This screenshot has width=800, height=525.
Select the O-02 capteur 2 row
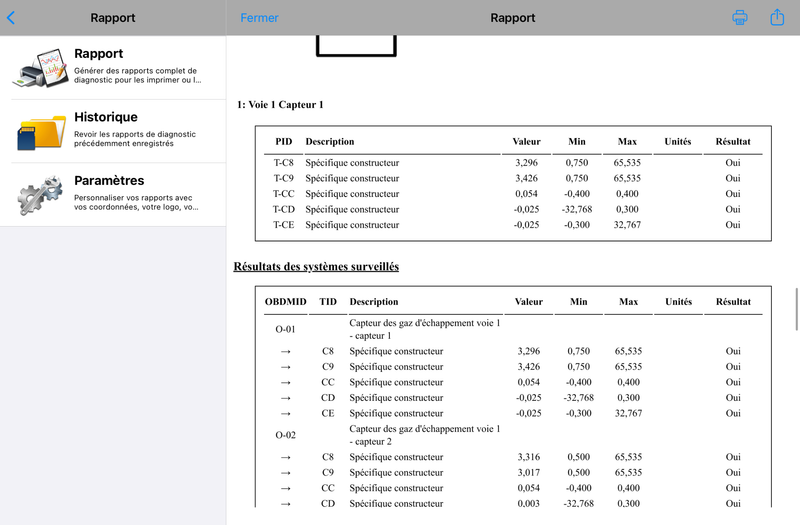(x=513, y=435)
